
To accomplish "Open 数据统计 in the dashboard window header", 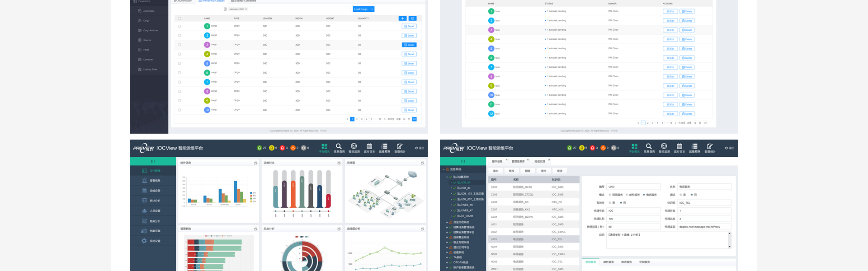I will tap(400, 148).
